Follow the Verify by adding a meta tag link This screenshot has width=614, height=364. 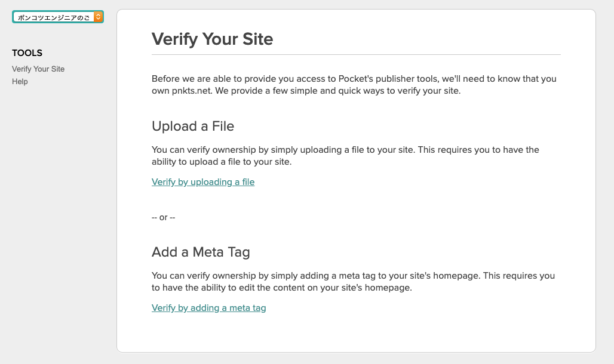208,308
